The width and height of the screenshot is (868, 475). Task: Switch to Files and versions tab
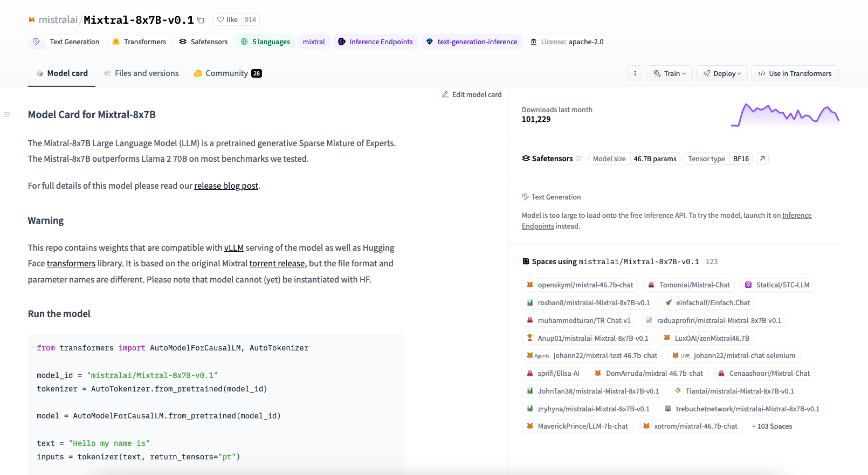(x=141, y=73)
